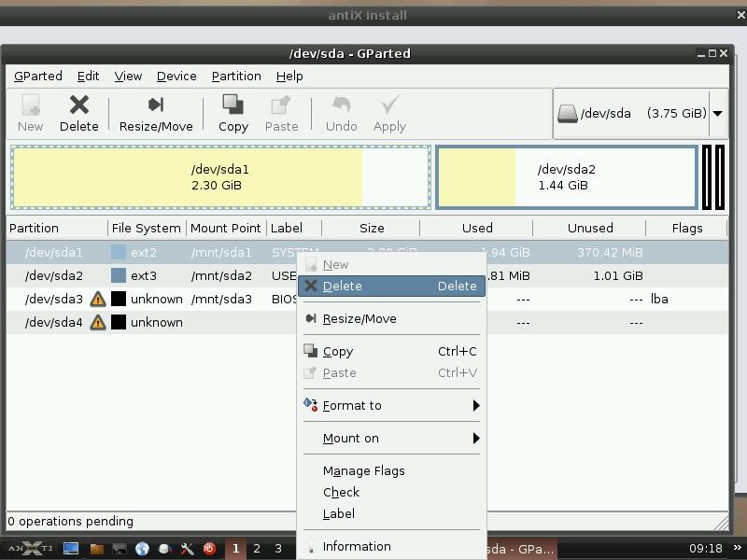This screenshot has width=747, height=560.
Task: Click the ext3 file system color swatch
Action: click(x=119, y=275)
